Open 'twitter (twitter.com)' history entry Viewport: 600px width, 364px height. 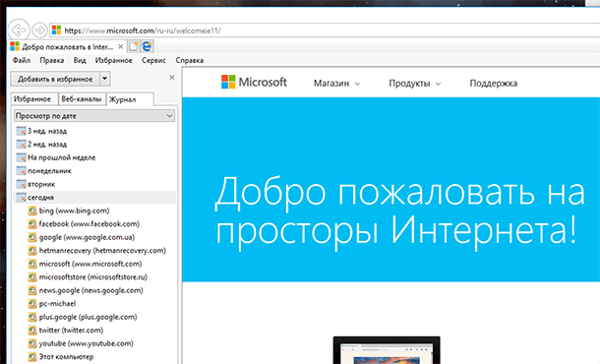tap(71, 330)
